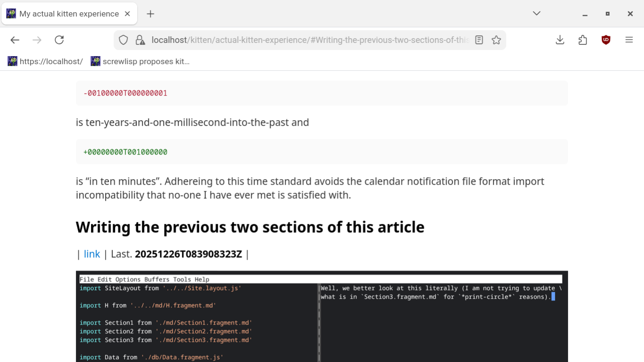Click the site information padlock icon
Viewport: 644px width, 362px height.
140,40
